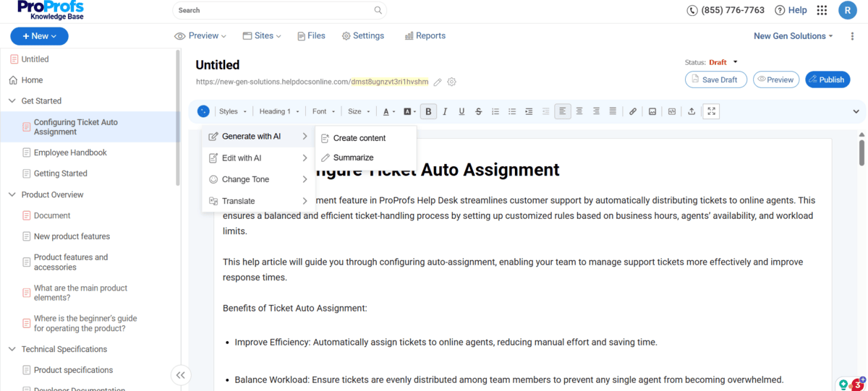
Task: Open the apps grid icon
Action: [x=822, y=10]
